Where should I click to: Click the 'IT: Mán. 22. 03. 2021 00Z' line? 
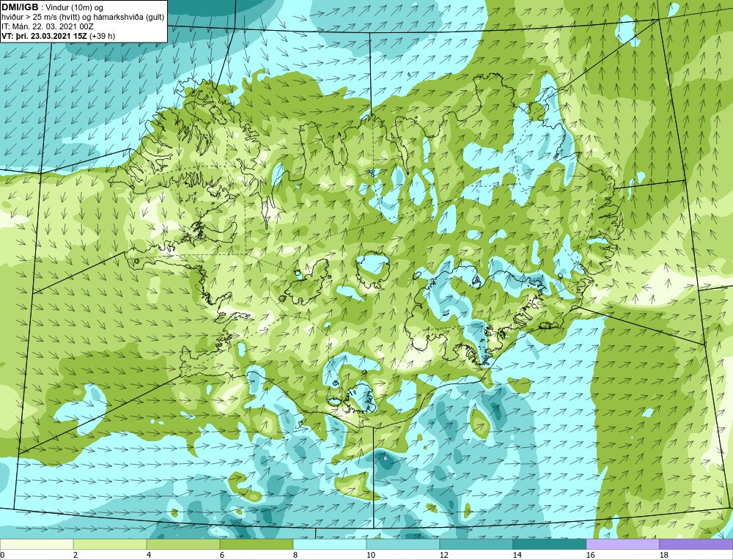(x=47, y=26)
